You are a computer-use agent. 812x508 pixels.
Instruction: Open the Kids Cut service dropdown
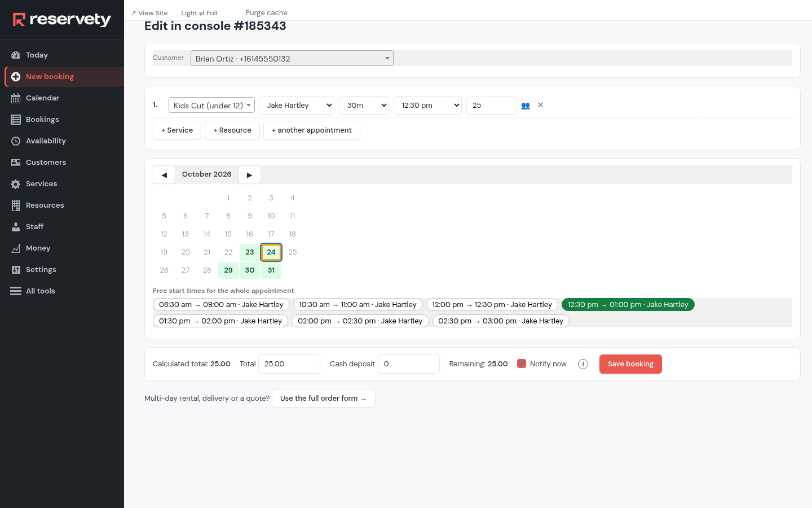[211, 106]
